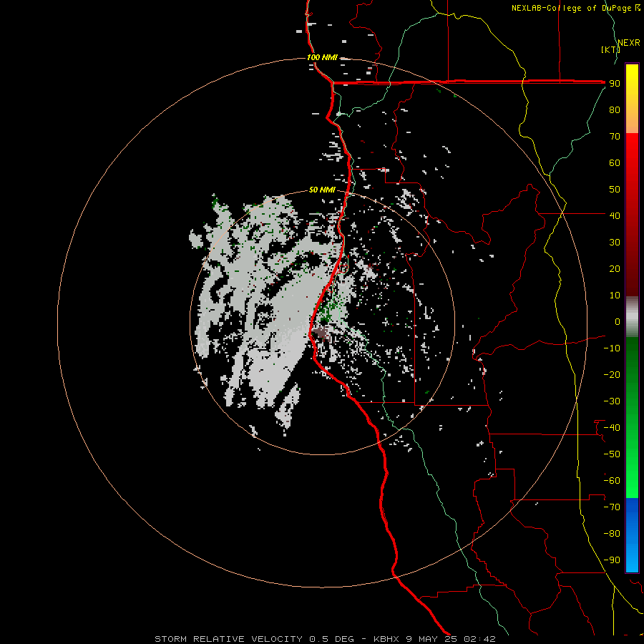Select the -90 legend value
The width and height of the screenshot is (644, 644).
(x=612, y=560)
